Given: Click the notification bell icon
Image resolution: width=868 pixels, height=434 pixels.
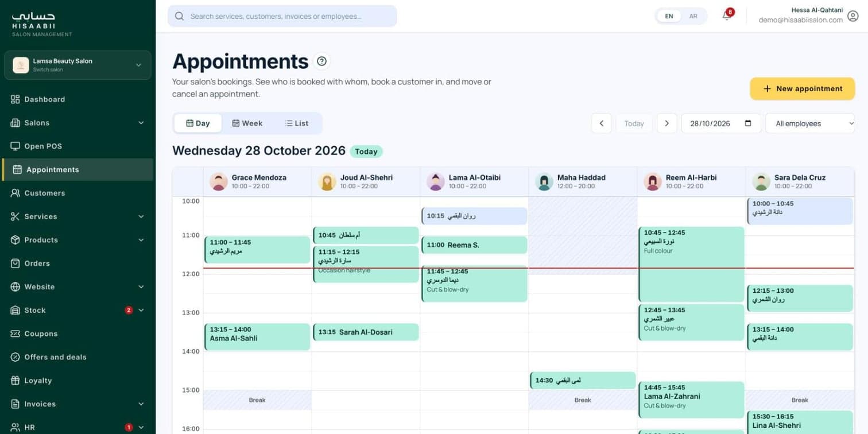Looking at the screenshot, I should pyautogui.click(x=726, y=16).
